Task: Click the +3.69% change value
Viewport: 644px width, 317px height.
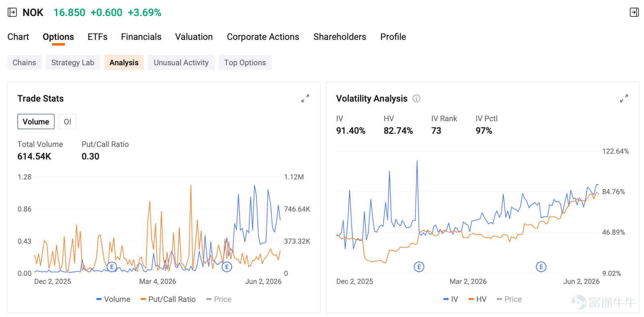Action: 144,12
